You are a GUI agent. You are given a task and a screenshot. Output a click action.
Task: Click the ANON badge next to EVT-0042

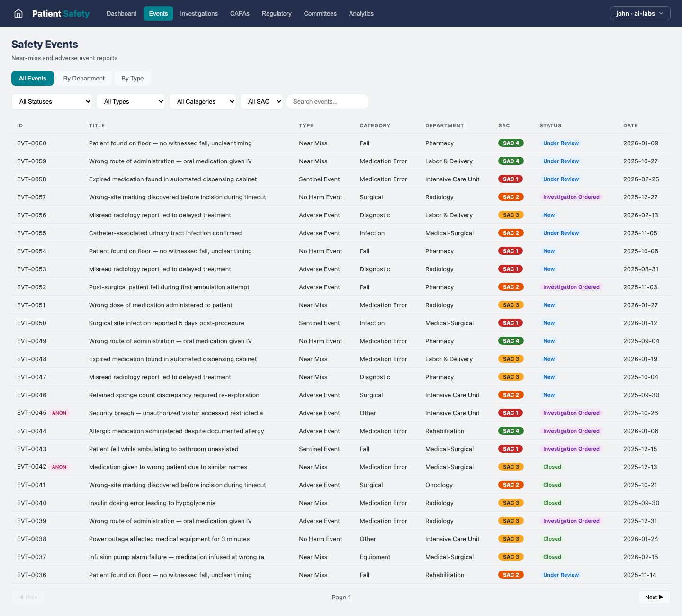click(59, 467)
